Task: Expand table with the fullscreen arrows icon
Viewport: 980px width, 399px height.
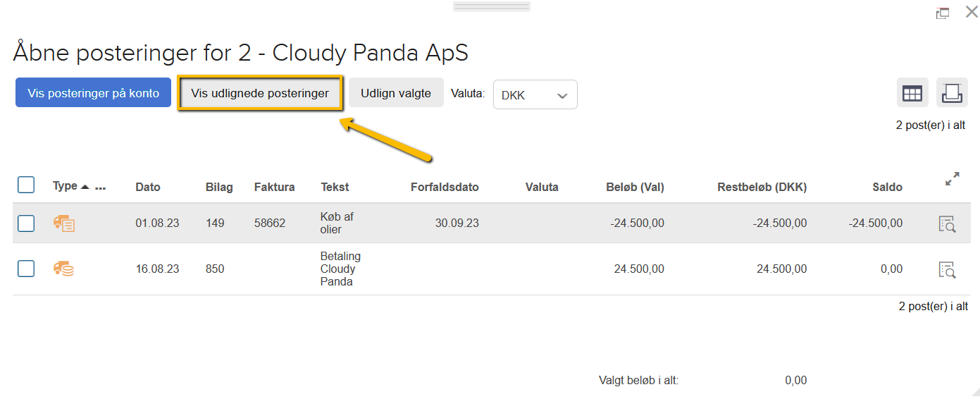Action: point(952,179)
